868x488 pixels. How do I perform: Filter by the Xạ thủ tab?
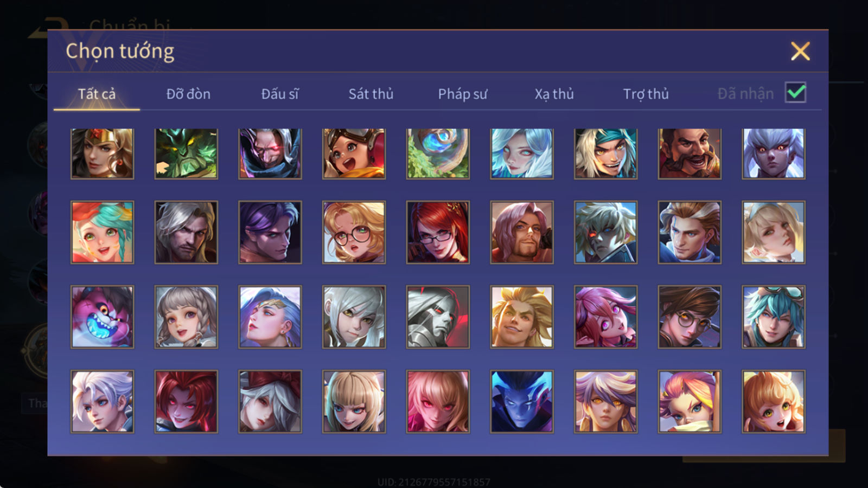coord(554,94)
